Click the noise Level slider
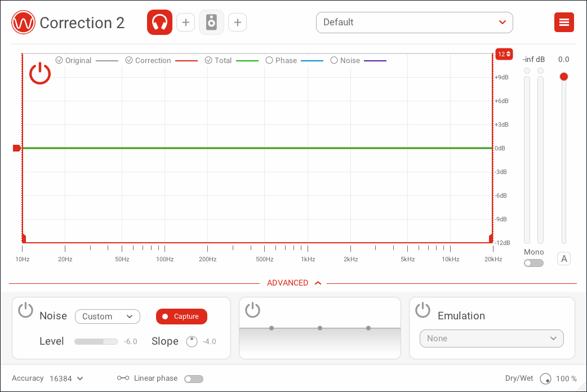This screenshot has width=587, height=392. tap(96, 341)
